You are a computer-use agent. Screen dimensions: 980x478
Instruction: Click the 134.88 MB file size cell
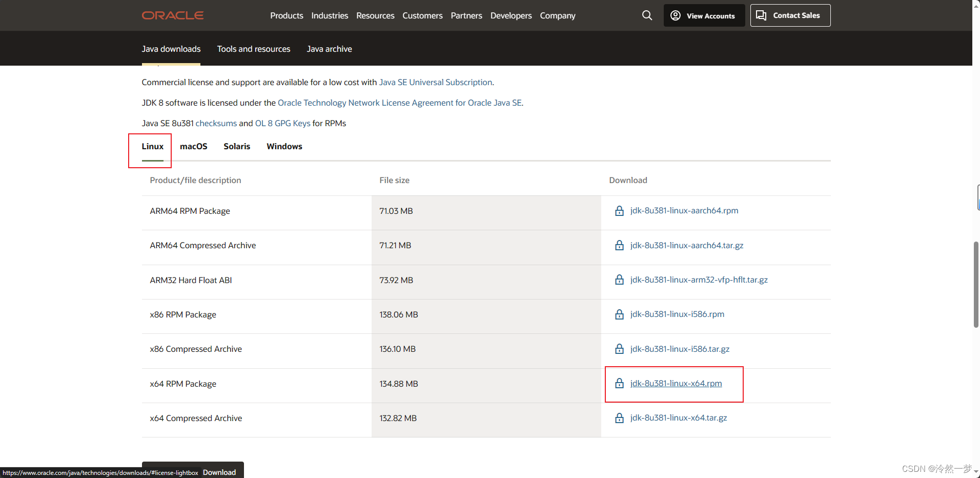(486, 386)
